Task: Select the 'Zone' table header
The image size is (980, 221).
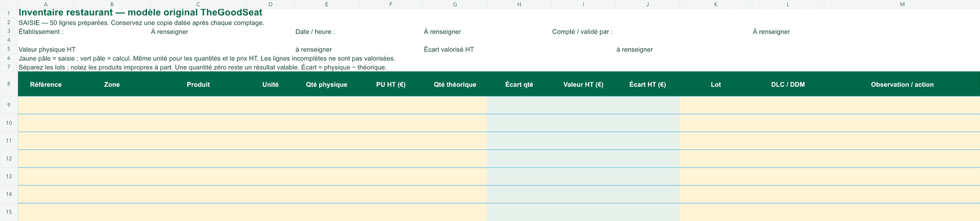Action: pos(112,84)
